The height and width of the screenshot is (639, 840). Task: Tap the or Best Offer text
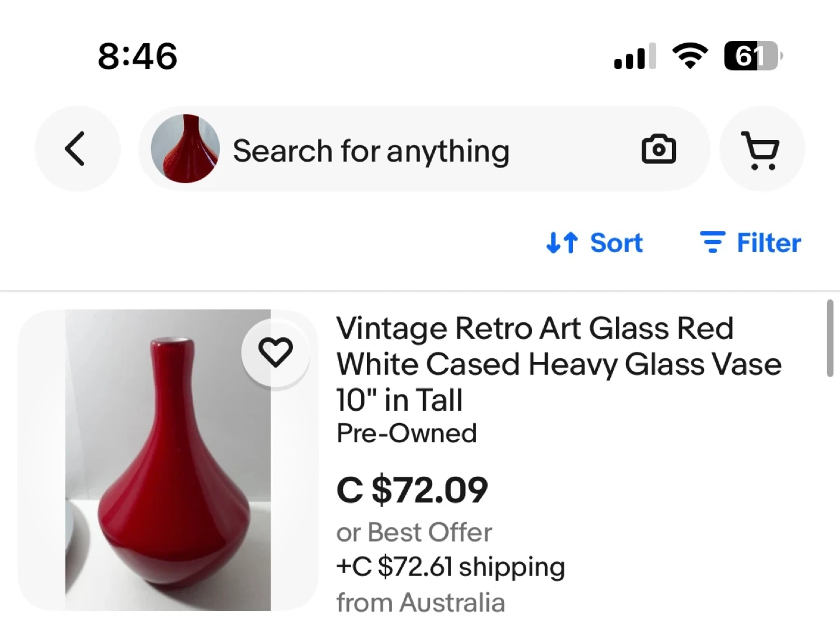[414, 532]
